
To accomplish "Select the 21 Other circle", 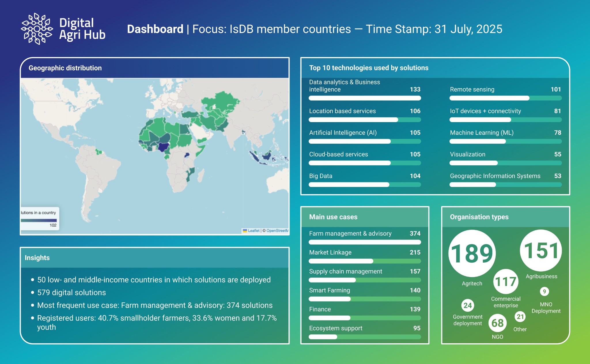I will pos(520,317).
